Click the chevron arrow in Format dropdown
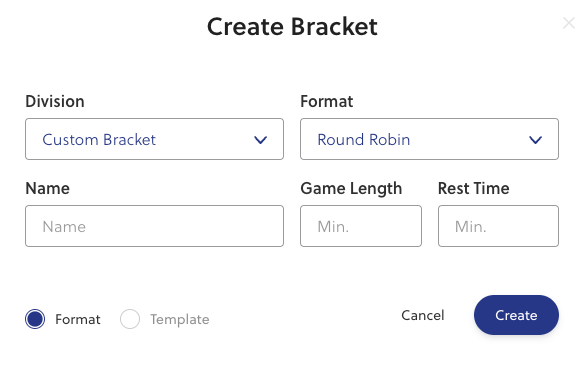 (535, 140)
